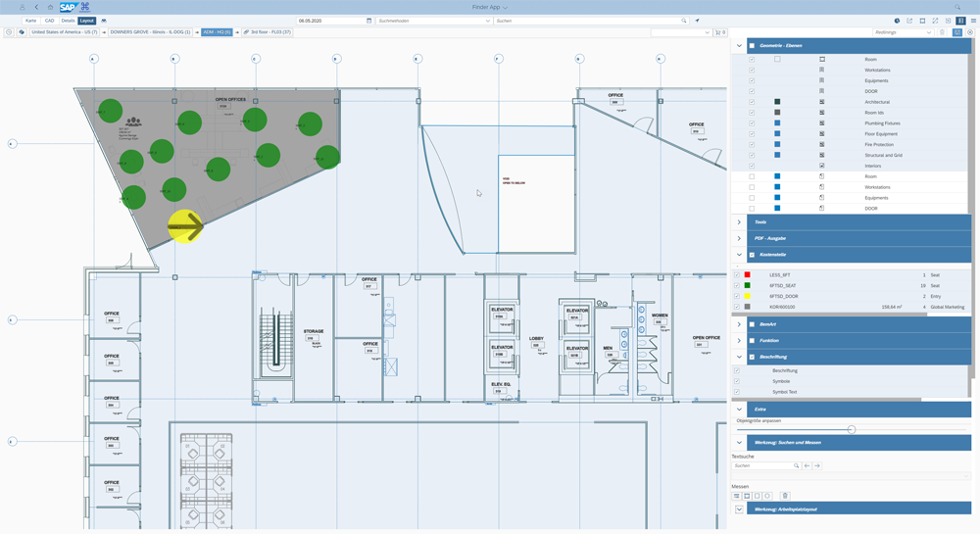980x534 pixels.
Task: Collapse the Geometrie - Ebenen section
Action: 739,46
